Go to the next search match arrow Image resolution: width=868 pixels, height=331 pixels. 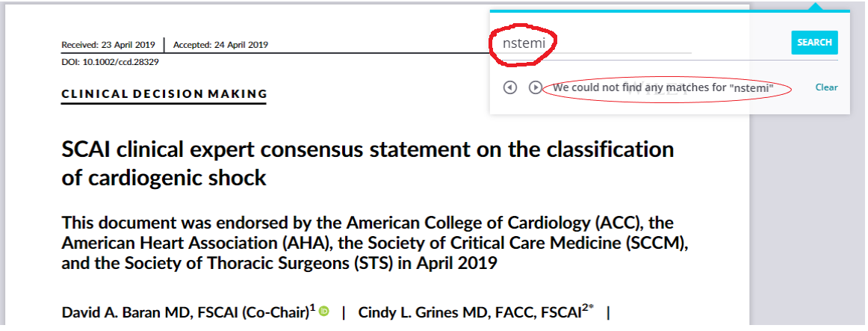(536, 88)
